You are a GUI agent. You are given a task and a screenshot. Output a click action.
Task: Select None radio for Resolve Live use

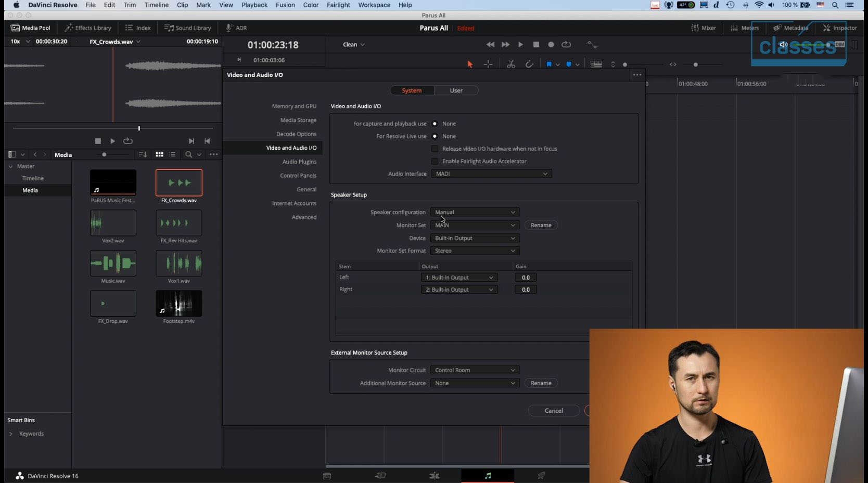[435, 136]
